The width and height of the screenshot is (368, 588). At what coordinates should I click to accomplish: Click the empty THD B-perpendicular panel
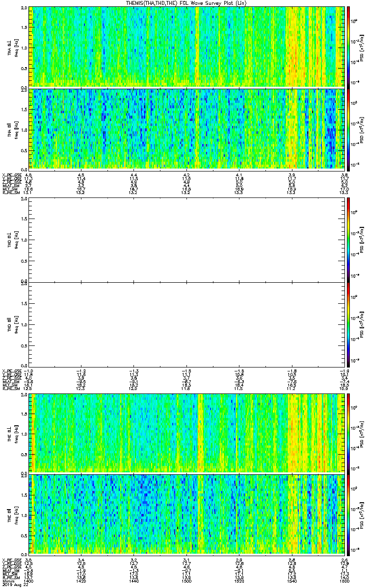[187, 240]
